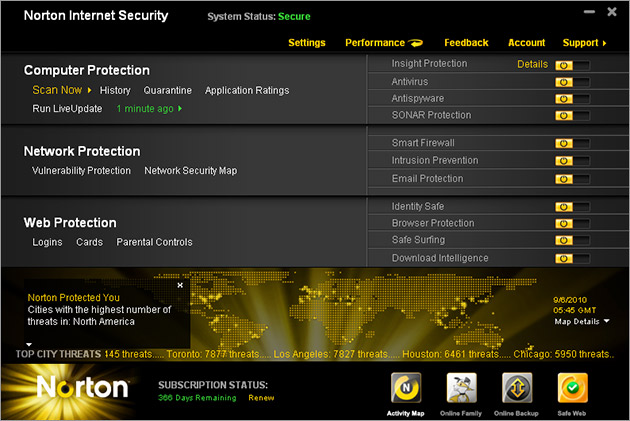Expand the arrow below the threats message
Screen dimensions: 630x421
tap(29, 344)
